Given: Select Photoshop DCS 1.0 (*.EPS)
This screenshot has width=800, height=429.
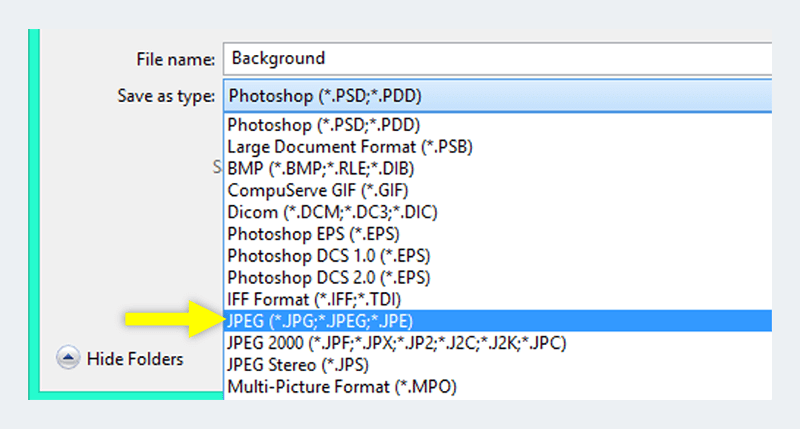Looking at the screenshot, I should pyautogui.click(x=497, y=256).
